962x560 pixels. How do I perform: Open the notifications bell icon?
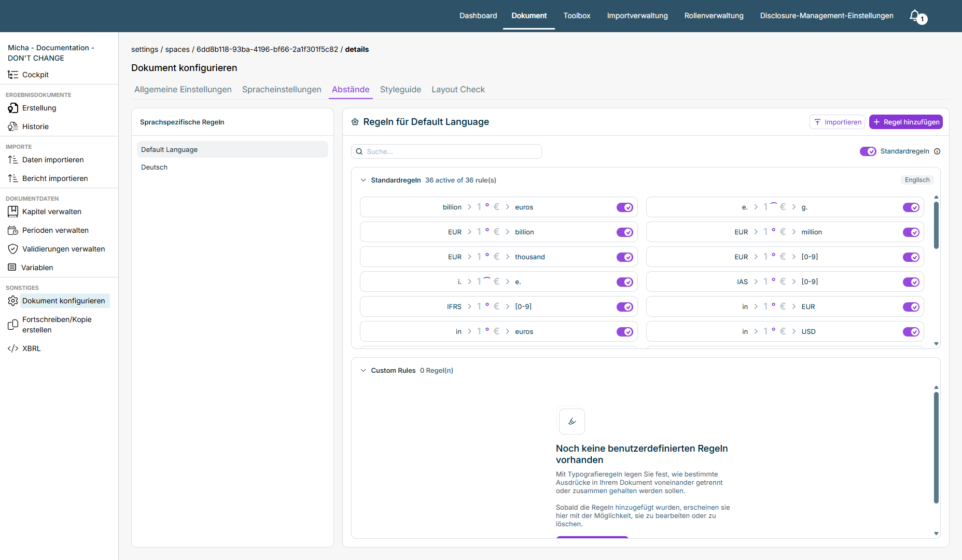pos(915,16)
